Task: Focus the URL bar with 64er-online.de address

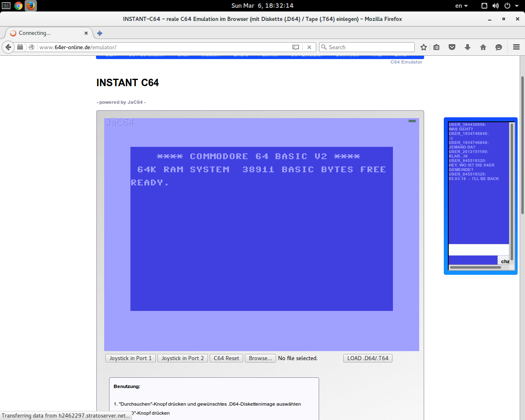Action: 164,47
